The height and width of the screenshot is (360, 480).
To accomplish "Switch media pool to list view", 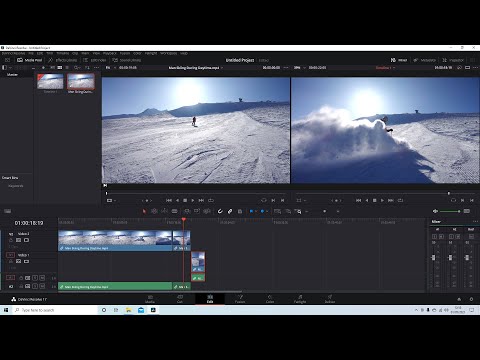I will click(x=67, y=68).
